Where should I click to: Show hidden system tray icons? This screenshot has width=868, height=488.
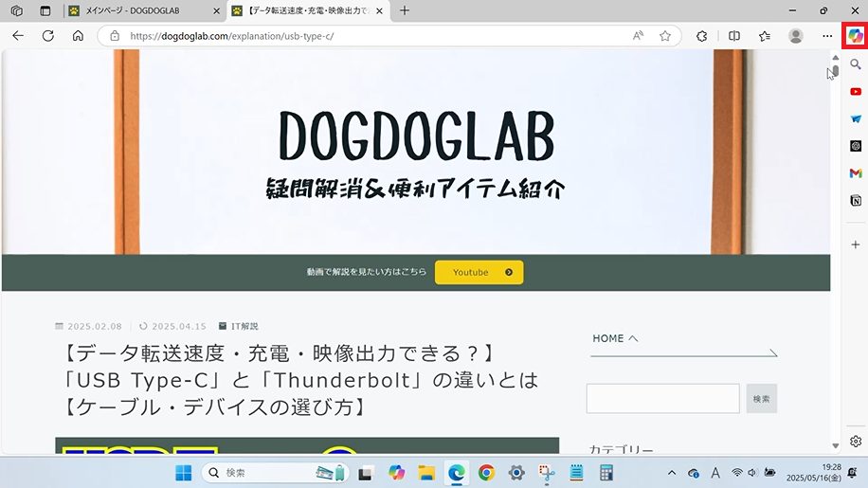(x=672, y=473)
